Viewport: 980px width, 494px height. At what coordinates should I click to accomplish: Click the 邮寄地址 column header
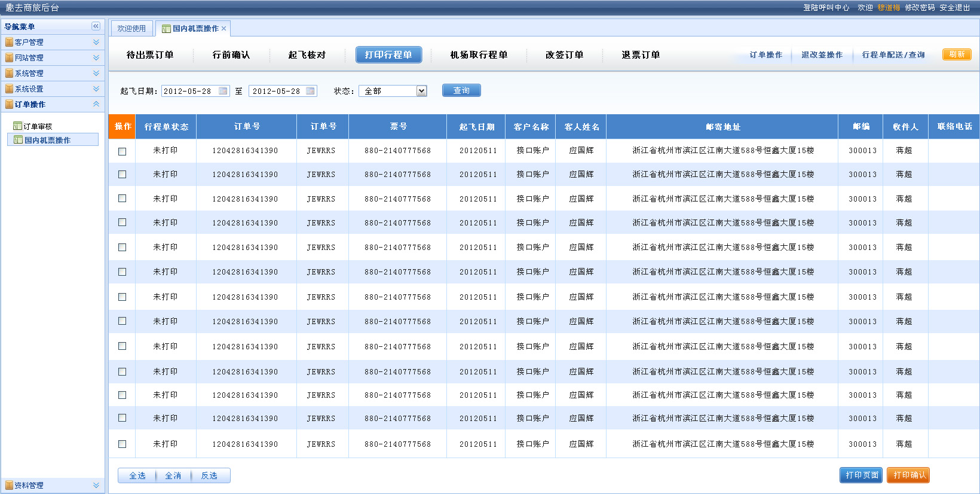[x=722, y=127]
